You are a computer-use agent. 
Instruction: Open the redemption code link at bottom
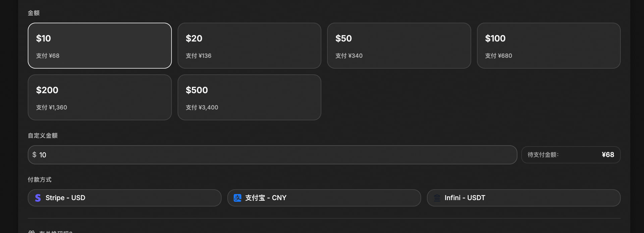pyautogui.click(x=55, y=232)
